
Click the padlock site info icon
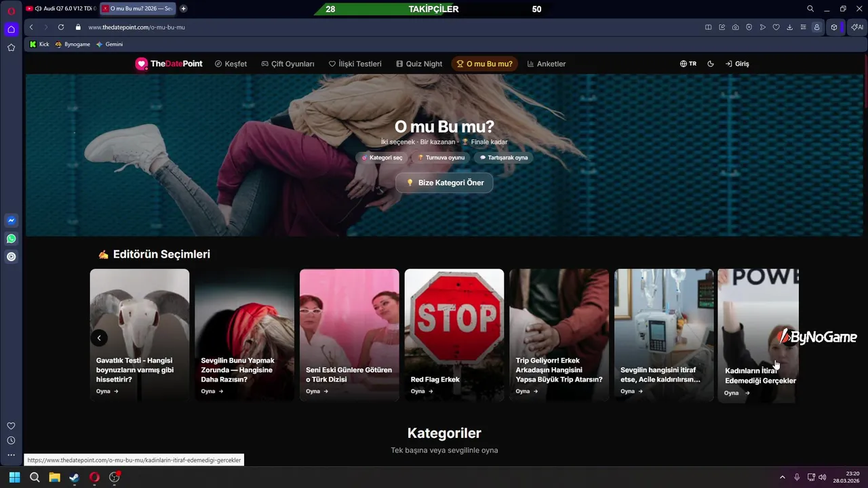point(78,27)
